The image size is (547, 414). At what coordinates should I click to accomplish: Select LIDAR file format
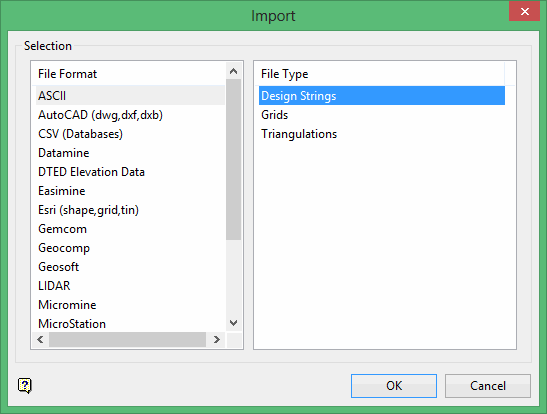[x=130, y=286]
